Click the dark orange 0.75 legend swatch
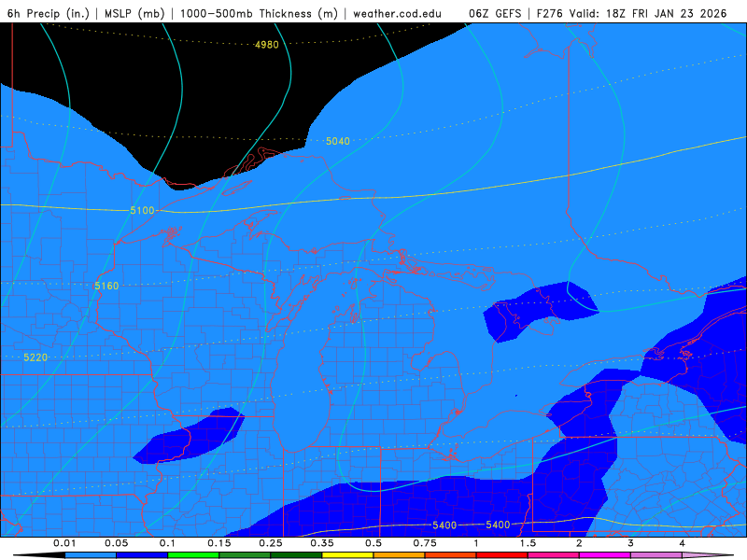The height and width of the screenshot is (560, 747). [451, 555]
